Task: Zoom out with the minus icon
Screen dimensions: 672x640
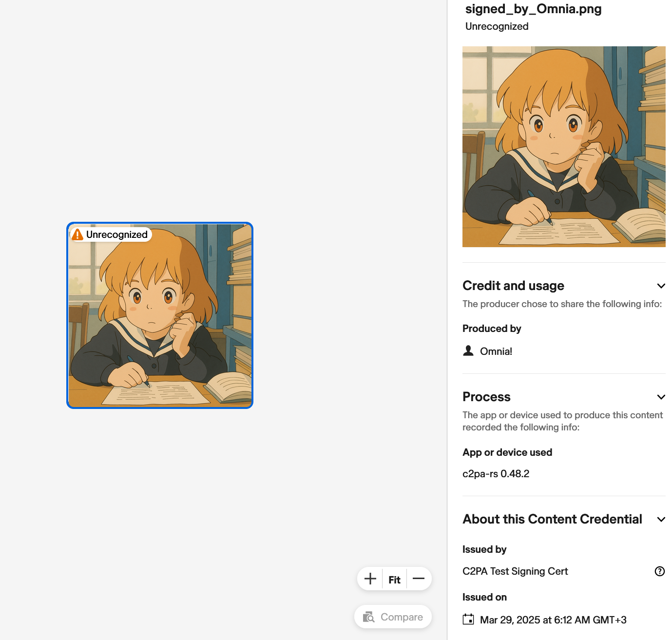Action: click(419, 579)
